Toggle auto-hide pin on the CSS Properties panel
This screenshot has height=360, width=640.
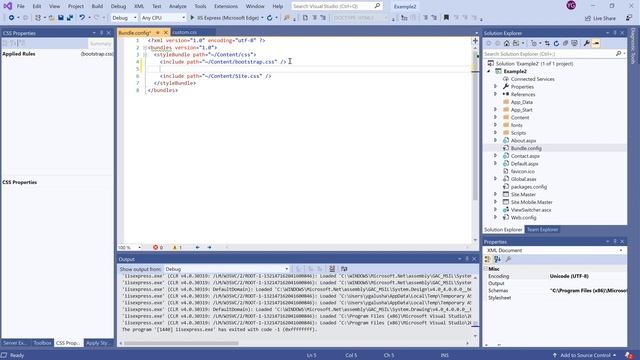pos(102,33)
